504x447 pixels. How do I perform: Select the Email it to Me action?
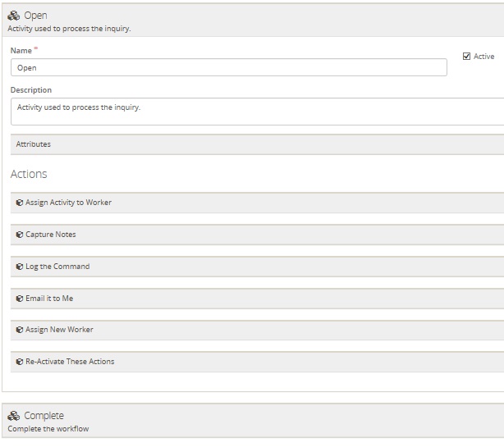(x=49, y=299)
